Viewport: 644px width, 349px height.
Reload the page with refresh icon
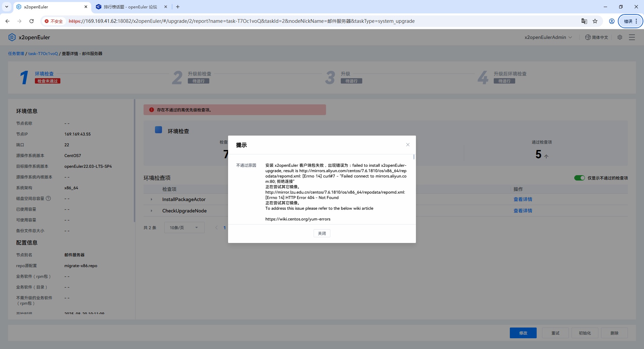click(x=32, y=21)
